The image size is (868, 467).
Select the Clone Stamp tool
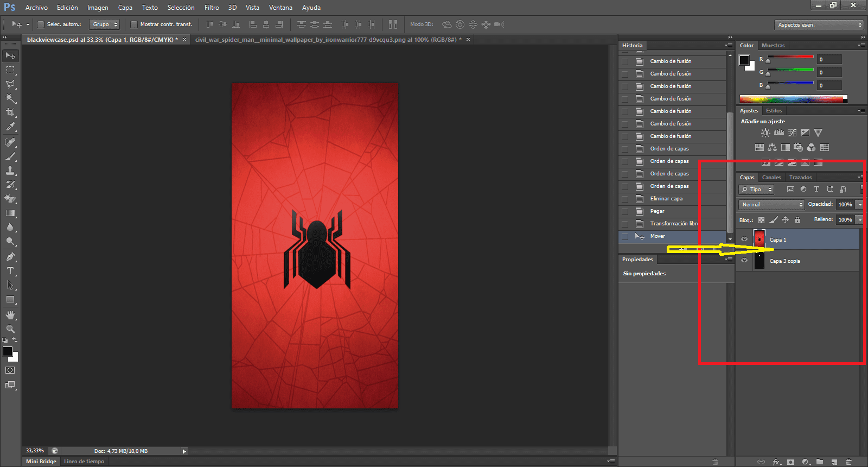(10, 171)
